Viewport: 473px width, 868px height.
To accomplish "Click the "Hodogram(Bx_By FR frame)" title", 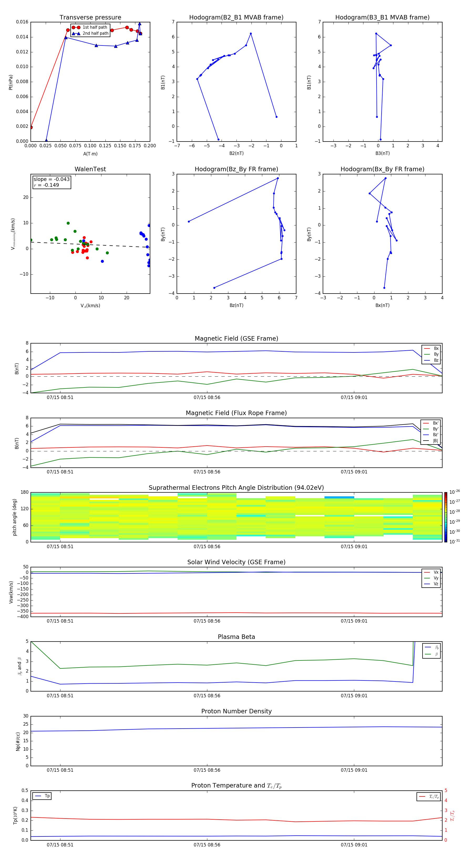I will coord(382,169).
